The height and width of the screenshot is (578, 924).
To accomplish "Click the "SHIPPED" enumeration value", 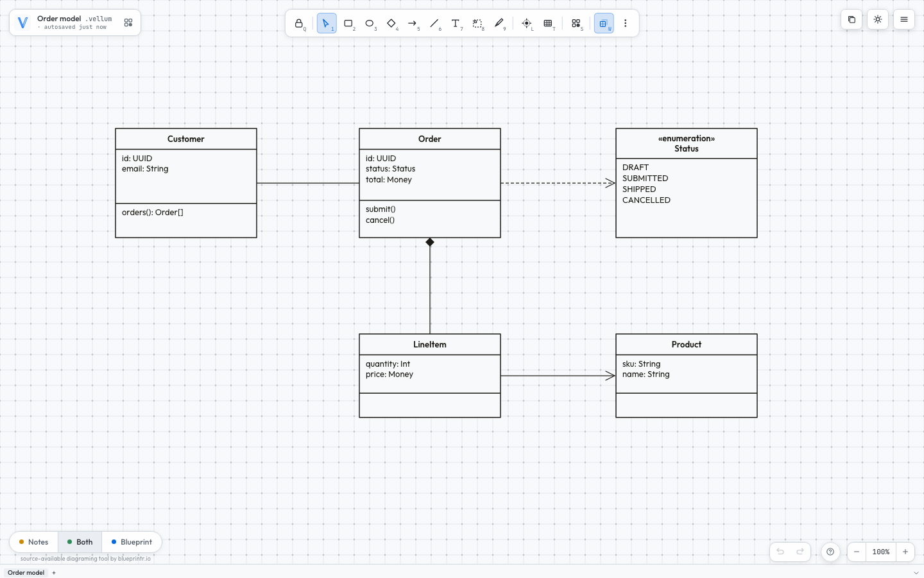I will pyautogui.click(x=639, y=189).
